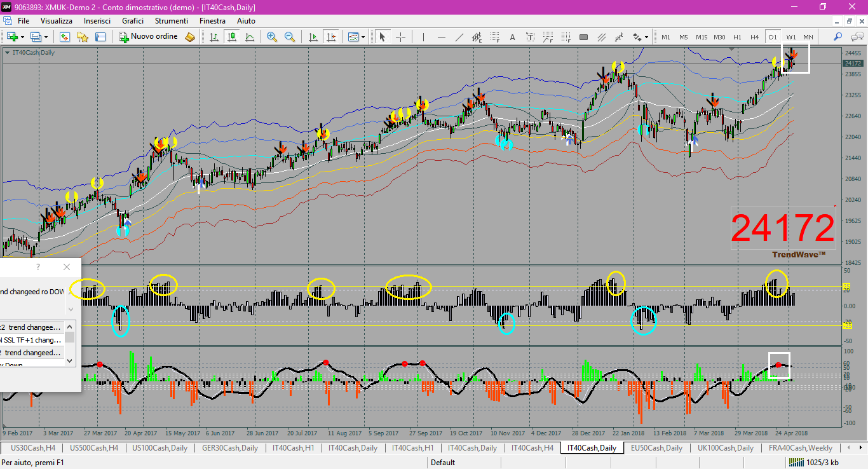The image size is (868, 469).
Task: Toggle the Navigator window star-folder icon
Action: [82, 37]
